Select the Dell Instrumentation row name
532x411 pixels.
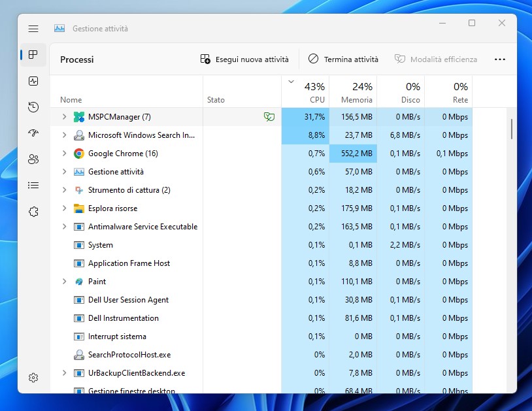point(123,318)
